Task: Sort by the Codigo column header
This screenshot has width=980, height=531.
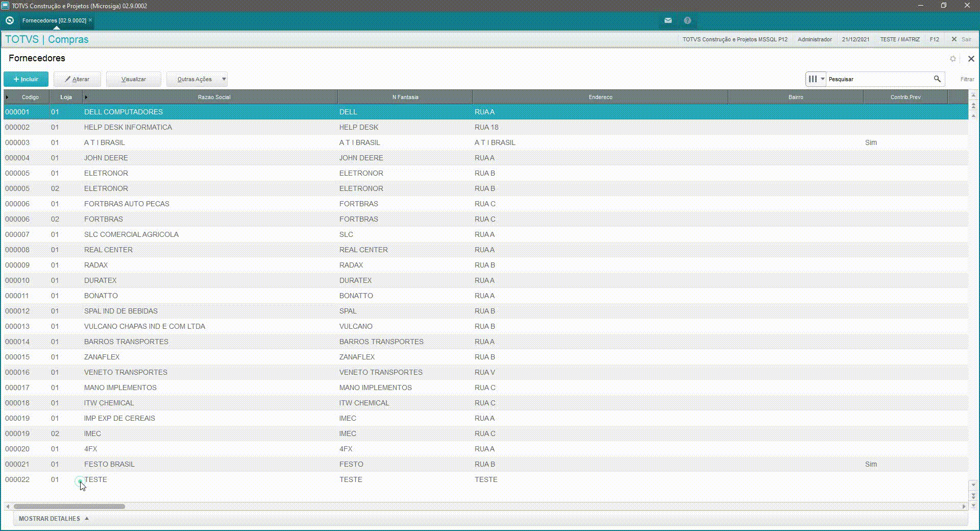Action: coord(30,97)
